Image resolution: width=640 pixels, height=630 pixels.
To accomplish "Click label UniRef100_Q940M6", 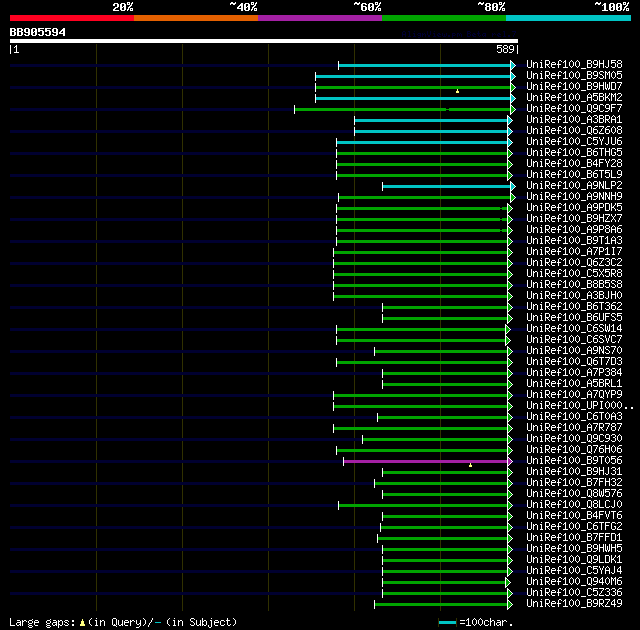I will pos(574,582).
